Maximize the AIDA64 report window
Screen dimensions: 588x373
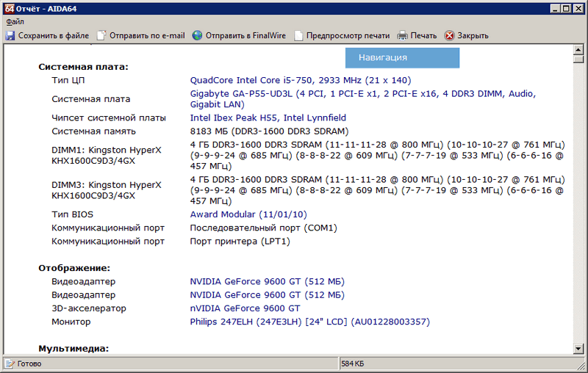pos(566,9)
